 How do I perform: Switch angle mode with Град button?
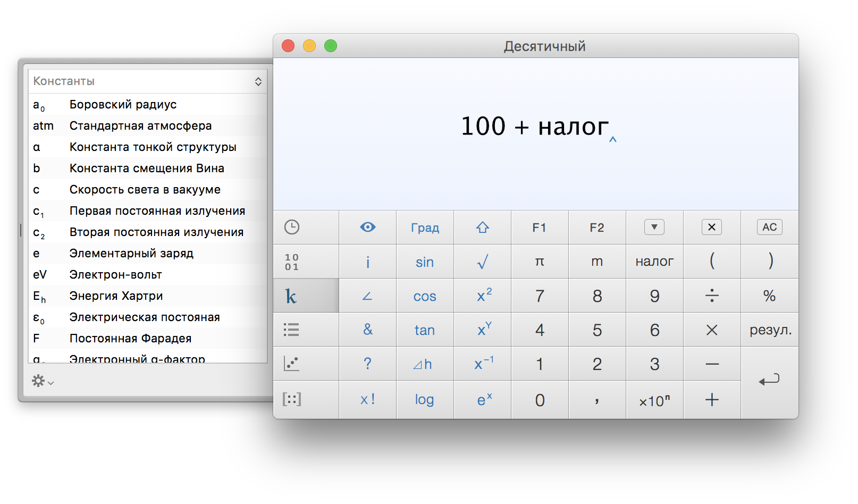(x=425, y=228)
